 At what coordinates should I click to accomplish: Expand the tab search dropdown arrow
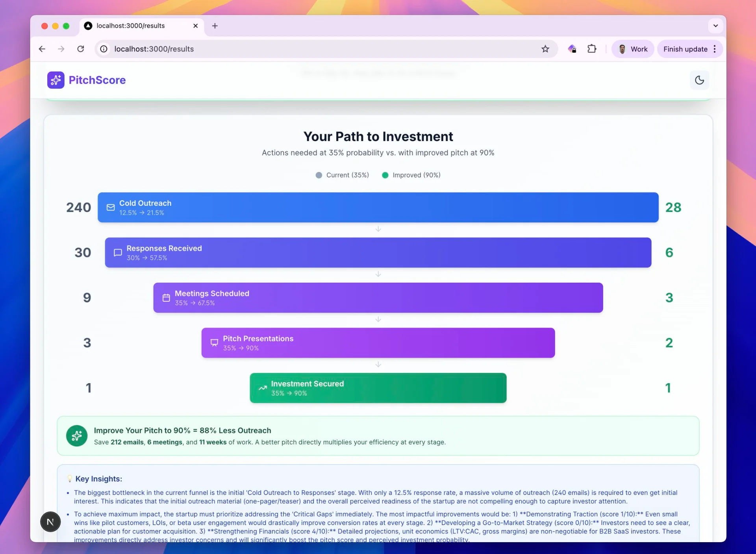715,26
